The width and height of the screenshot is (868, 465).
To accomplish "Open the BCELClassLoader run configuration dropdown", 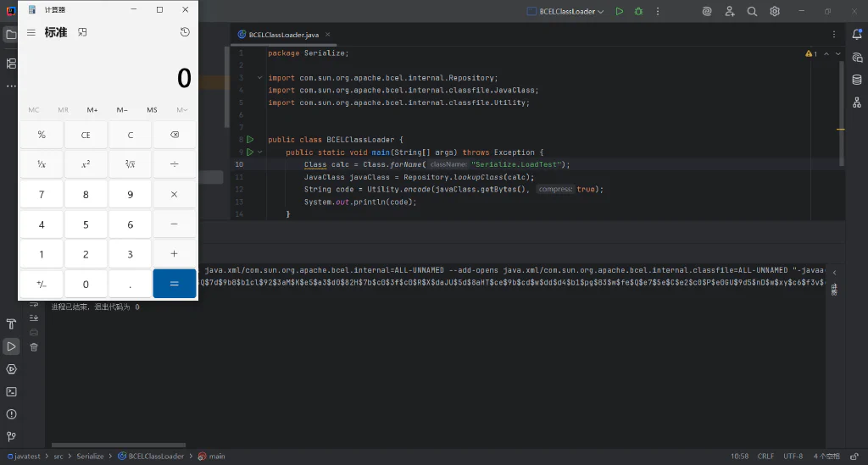I will click(x=565, y=11).
